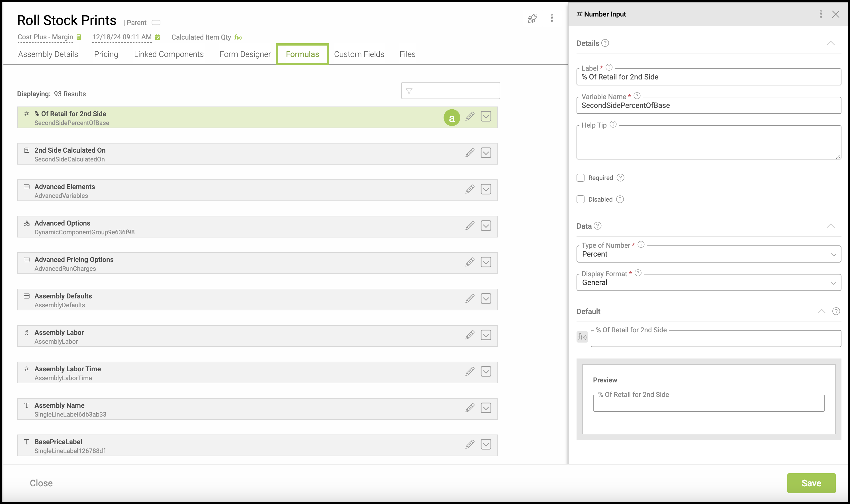Open the Type of Number dropdown
This screenshot has height=504, width=850.
coord(708,254)
